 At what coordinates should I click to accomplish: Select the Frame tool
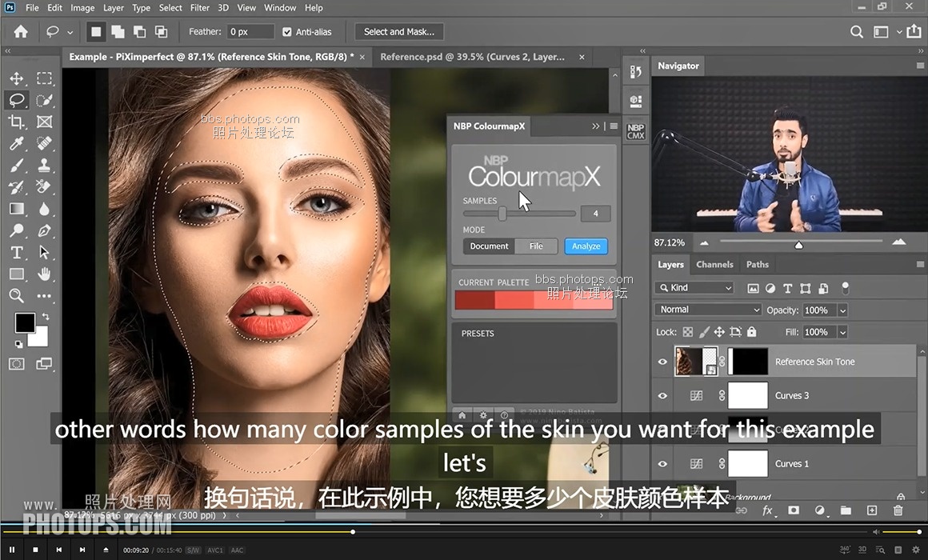coord(44,122)
